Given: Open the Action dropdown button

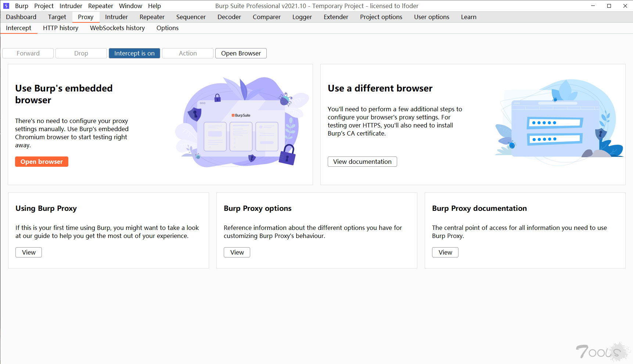Looking at the screenshot, I should [188, 53].
